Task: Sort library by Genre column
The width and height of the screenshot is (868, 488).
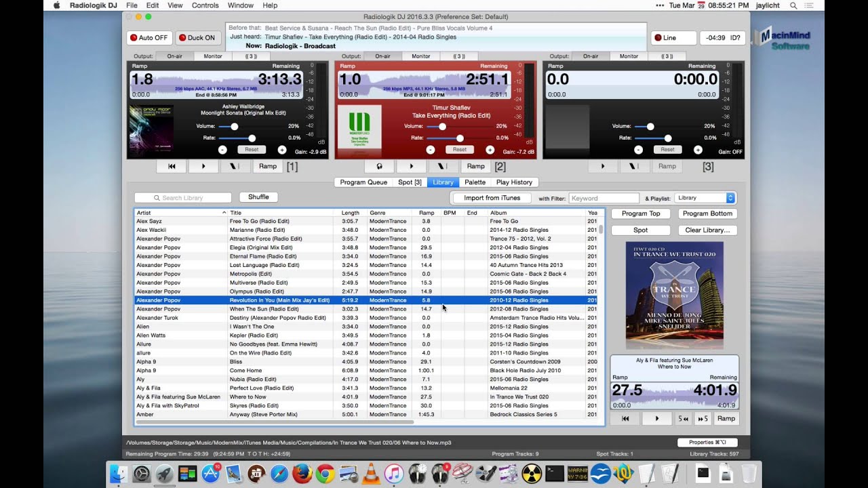Action: click(388, 213)
